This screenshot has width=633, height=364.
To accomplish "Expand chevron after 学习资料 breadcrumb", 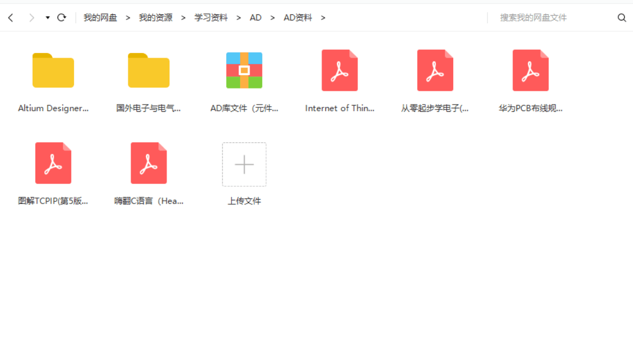I will (x=239, y=18).
